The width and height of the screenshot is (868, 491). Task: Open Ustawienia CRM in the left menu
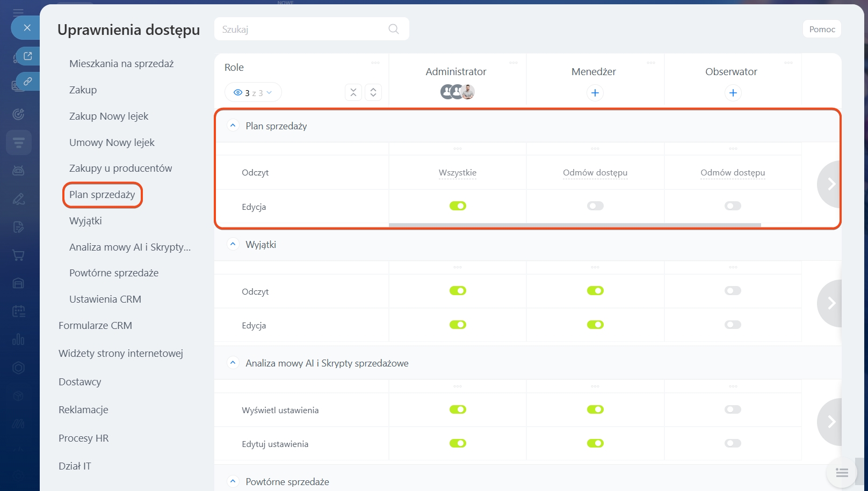click(105, 299)
